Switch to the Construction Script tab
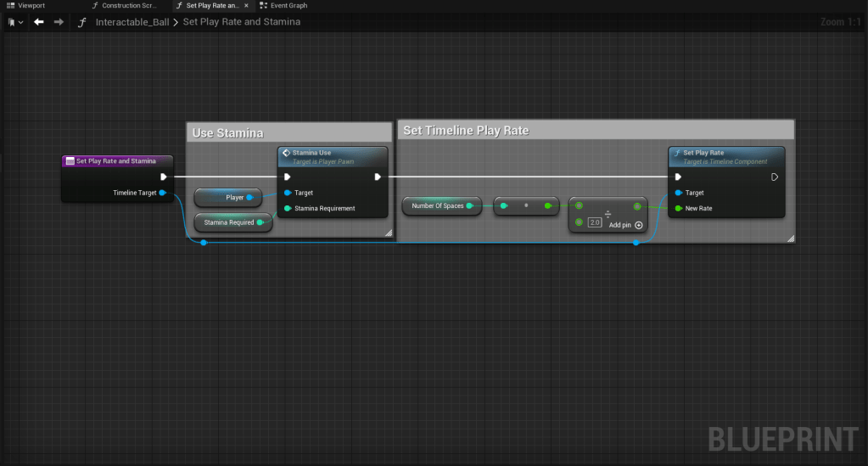This screenshot has width=868, height=466. pos(125,5)
